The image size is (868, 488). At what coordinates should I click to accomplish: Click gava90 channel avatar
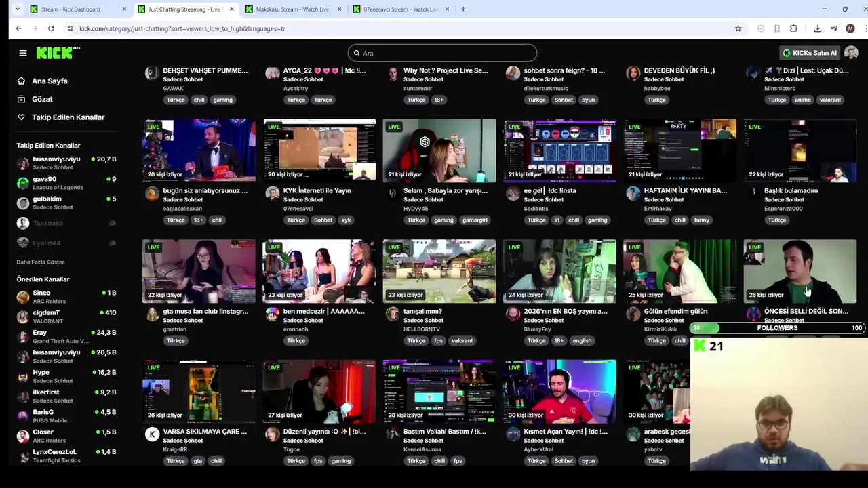(23, 183)
